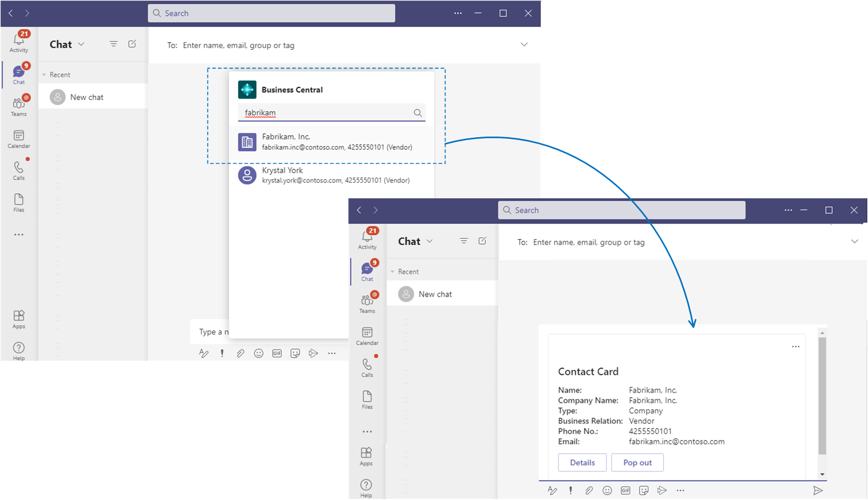868x500 pixels.
Task: Click Format icon in back window compose toolbar
Action: tap(204, 353)
